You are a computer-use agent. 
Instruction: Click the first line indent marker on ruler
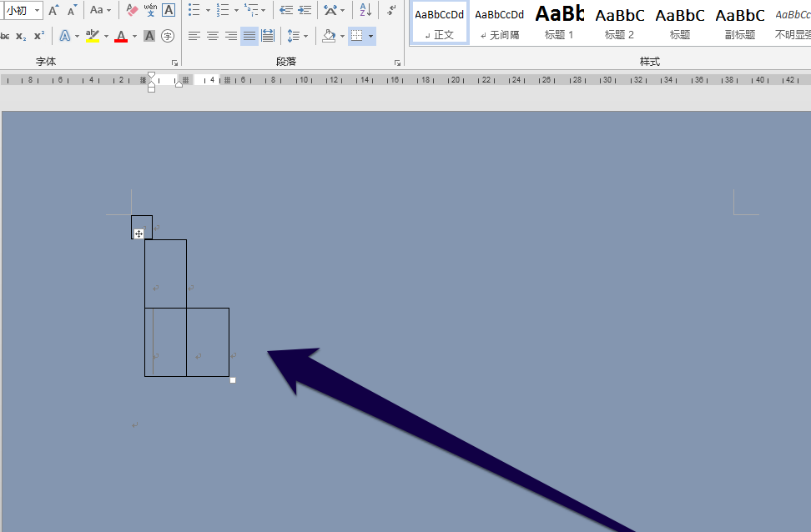(x=151, y=76)
